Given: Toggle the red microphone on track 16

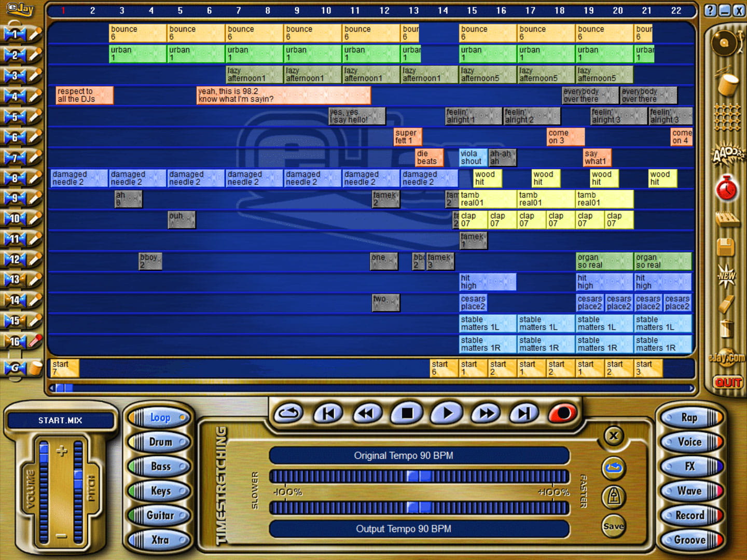Looking at the screenshot, I should [x=35, y=341].
